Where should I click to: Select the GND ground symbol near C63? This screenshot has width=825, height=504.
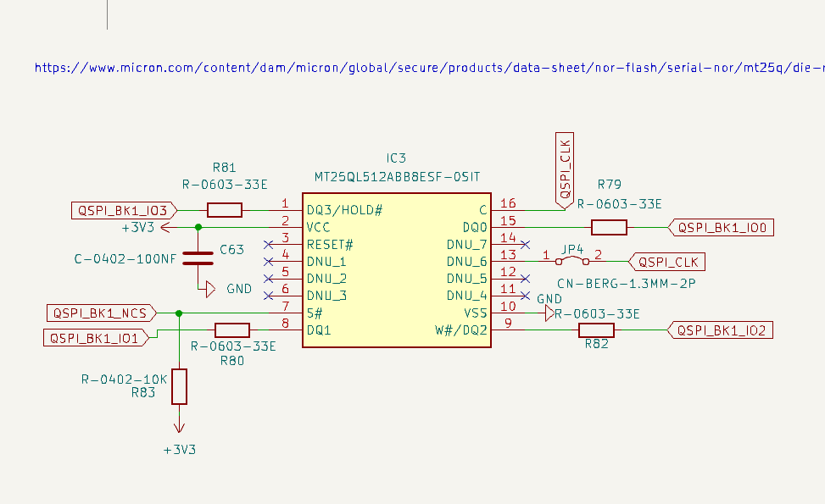pos(209,287)
